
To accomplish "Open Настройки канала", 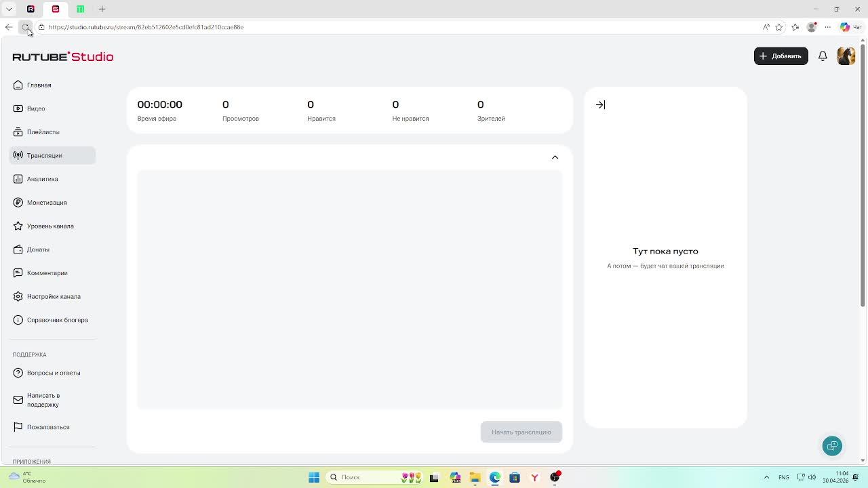I will click(x=52, y=296).
